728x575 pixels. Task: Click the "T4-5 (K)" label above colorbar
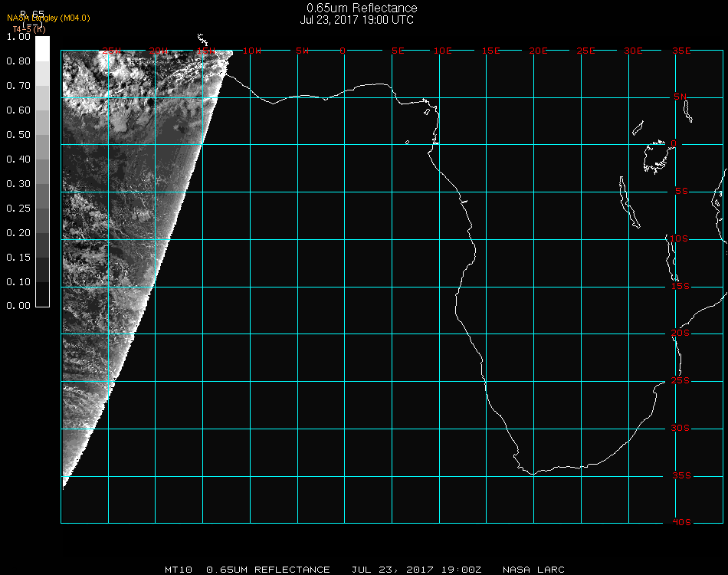point(29,29)
